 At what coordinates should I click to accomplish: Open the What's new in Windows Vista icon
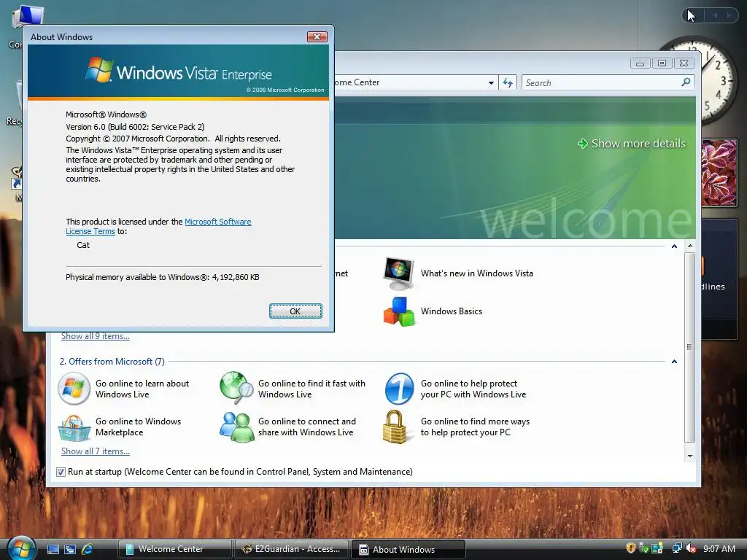pos(399,273)
